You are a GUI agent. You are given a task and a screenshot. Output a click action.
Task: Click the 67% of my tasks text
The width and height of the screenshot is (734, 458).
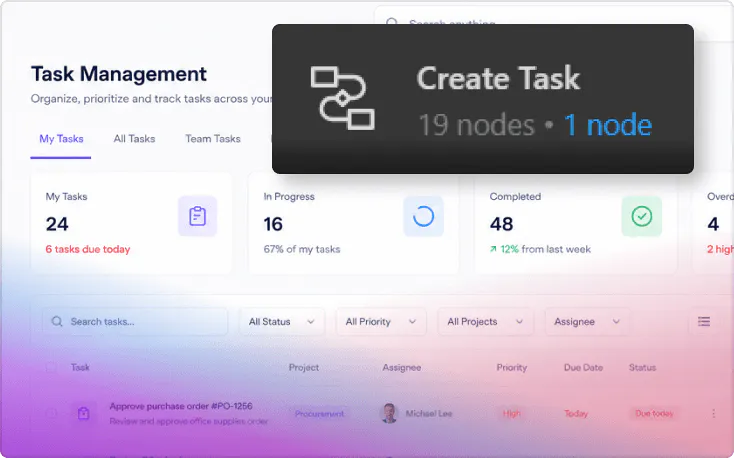click(x=301, y=249)
